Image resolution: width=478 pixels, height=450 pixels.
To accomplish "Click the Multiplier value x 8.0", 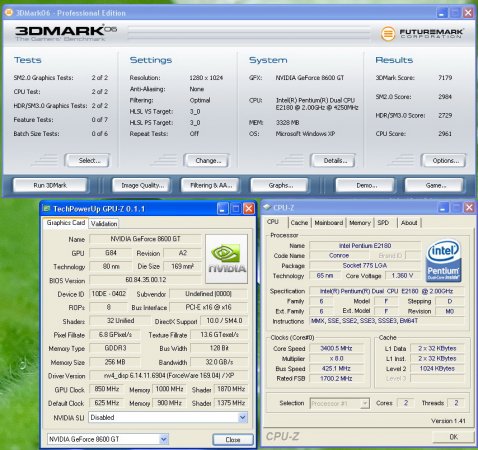I will tap(336, 358).
